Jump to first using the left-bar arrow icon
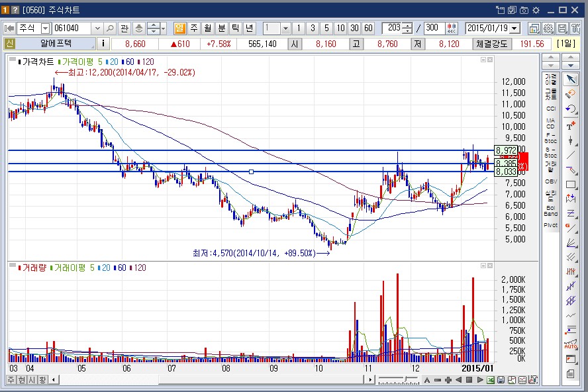This screenshot has height=392, width=588. (9, 28)
